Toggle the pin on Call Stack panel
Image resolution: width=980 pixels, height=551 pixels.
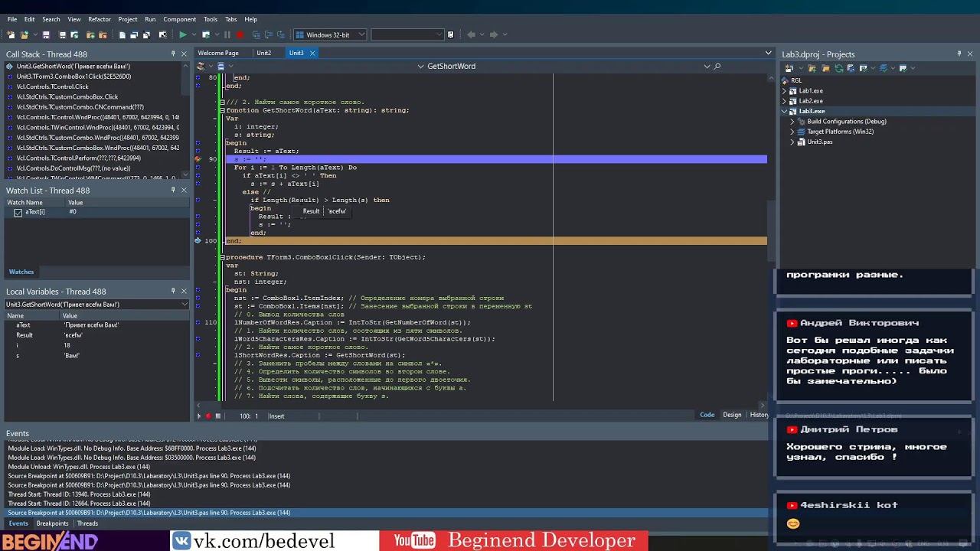(x=173, y=54)
